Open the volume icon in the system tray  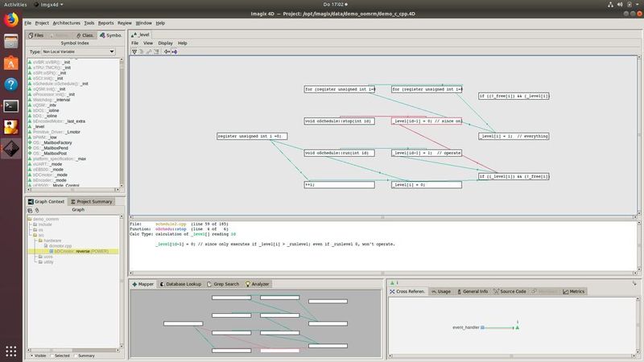[620, 5]
